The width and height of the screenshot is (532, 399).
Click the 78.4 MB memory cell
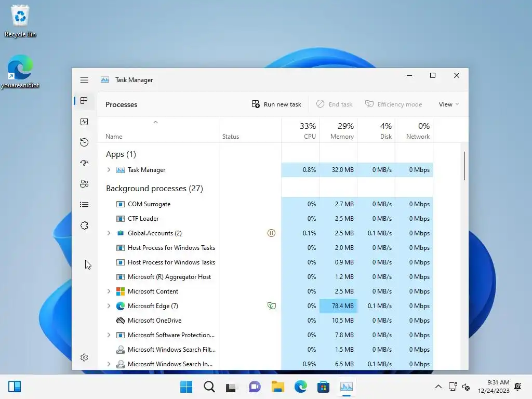[338, 305]
